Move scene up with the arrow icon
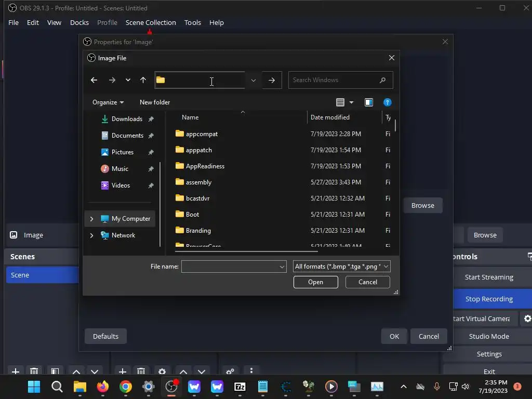This screenshot has width=532, height=399. 76,371
